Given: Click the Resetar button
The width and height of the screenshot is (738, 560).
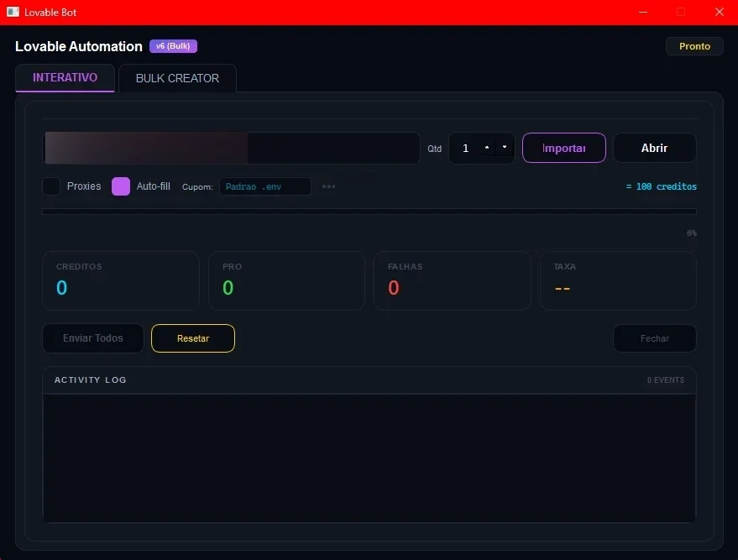Looking at the screenshot, I should (x=193, y=338).
